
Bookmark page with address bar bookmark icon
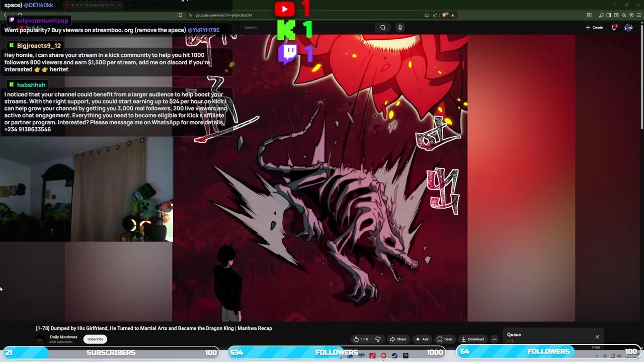pyautogui.click(x=180, y=15)
